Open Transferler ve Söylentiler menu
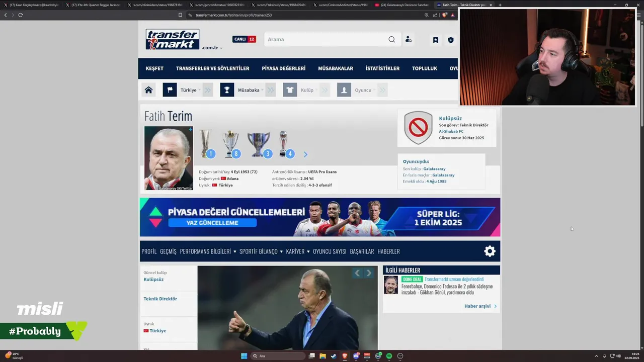 point(212,68)
